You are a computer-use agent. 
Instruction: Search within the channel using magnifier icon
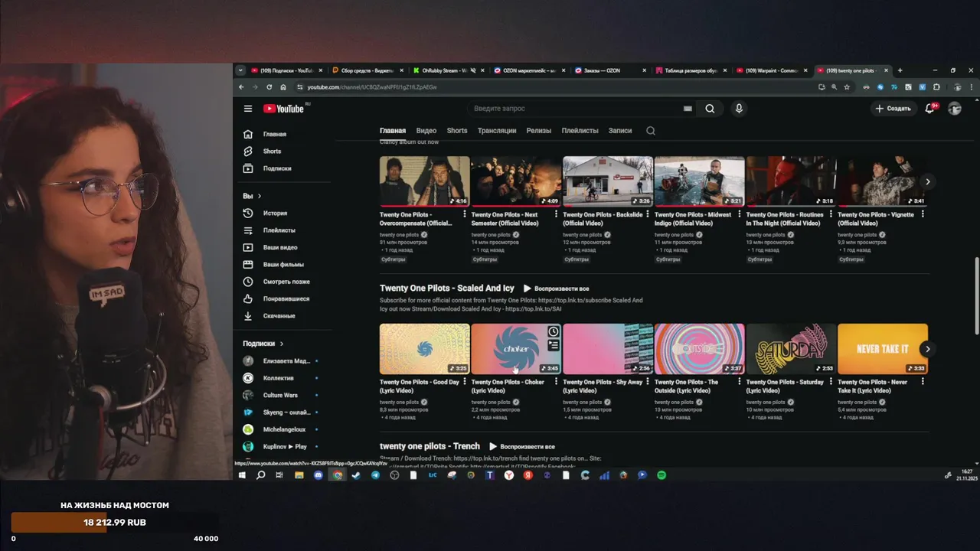point(651,131)
